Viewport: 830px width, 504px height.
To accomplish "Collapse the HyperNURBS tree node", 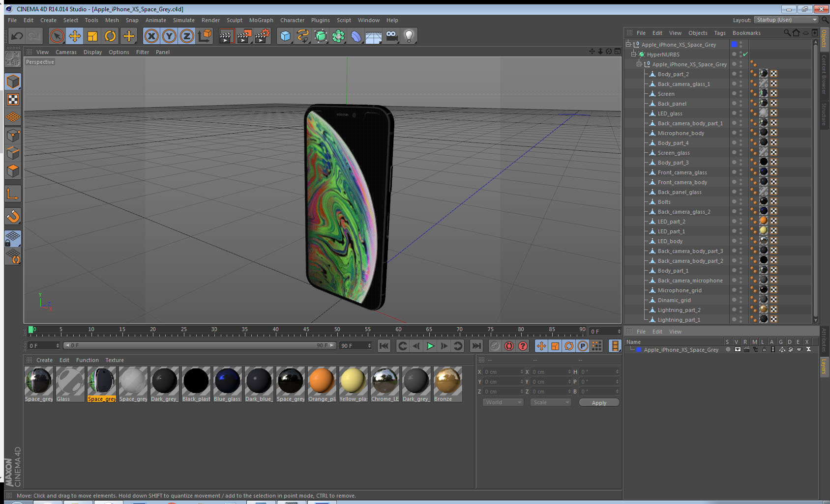I will (x=634, y=54).
